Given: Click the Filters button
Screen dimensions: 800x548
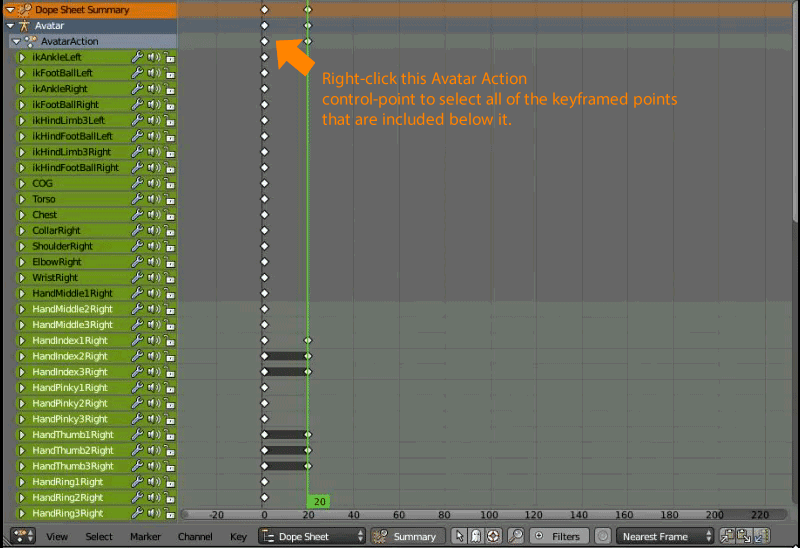Looking at the screenshot, I should 559,536.
